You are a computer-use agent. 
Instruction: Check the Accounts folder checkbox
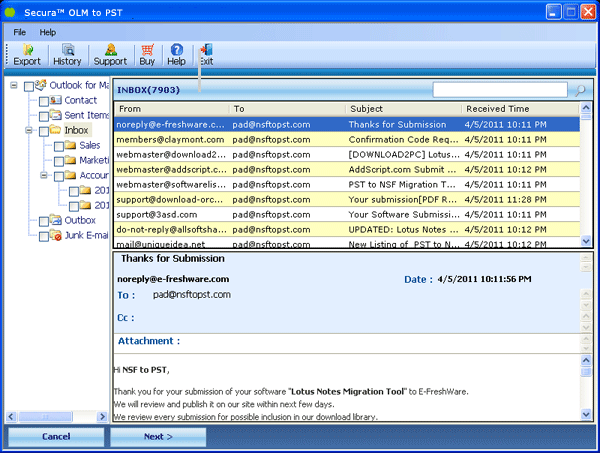(x=59, y=176)
